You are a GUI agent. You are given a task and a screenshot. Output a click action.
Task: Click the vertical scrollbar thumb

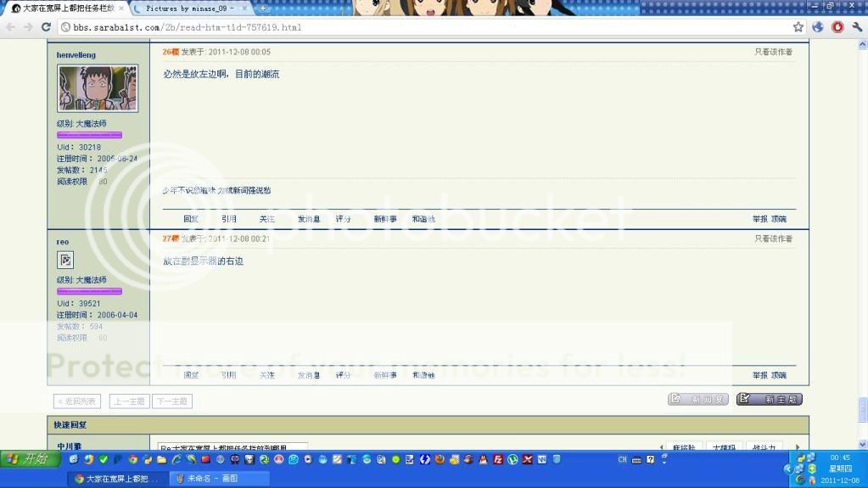pos(862,409)
